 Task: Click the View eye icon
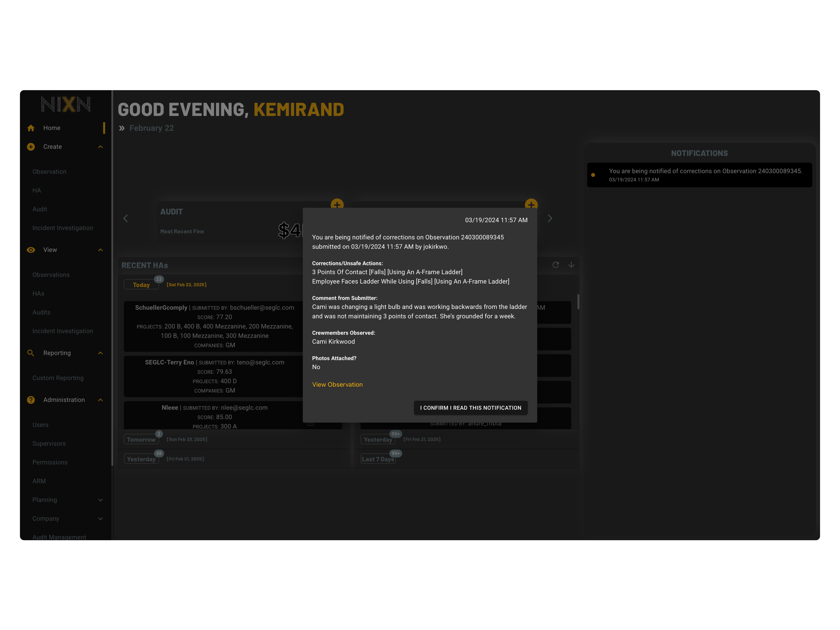(31, 250)
